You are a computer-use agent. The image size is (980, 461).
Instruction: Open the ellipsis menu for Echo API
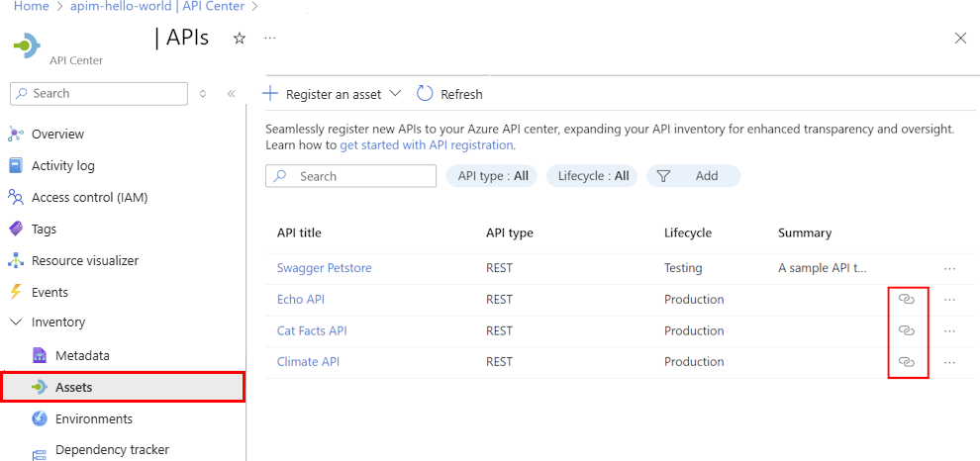[x=950, y=299]
